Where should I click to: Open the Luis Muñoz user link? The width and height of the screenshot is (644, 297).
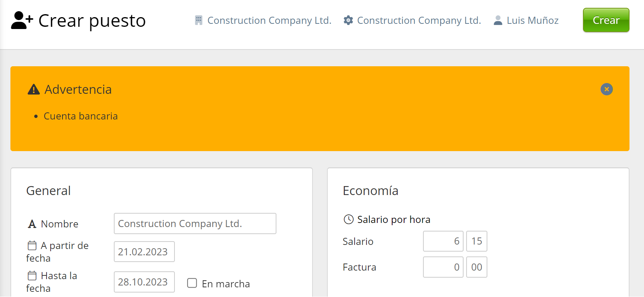coord(532,20)
